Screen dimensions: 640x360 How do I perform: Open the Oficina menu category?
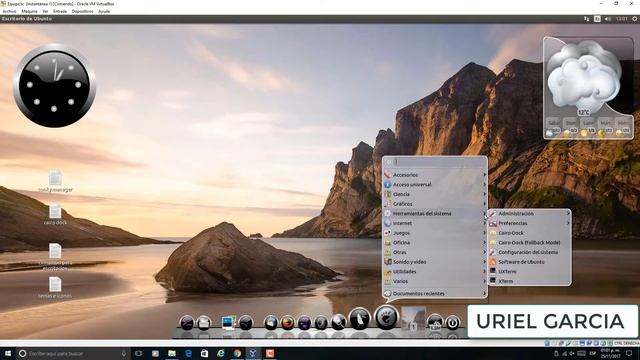pyautogui.click(x=435, y=242)
